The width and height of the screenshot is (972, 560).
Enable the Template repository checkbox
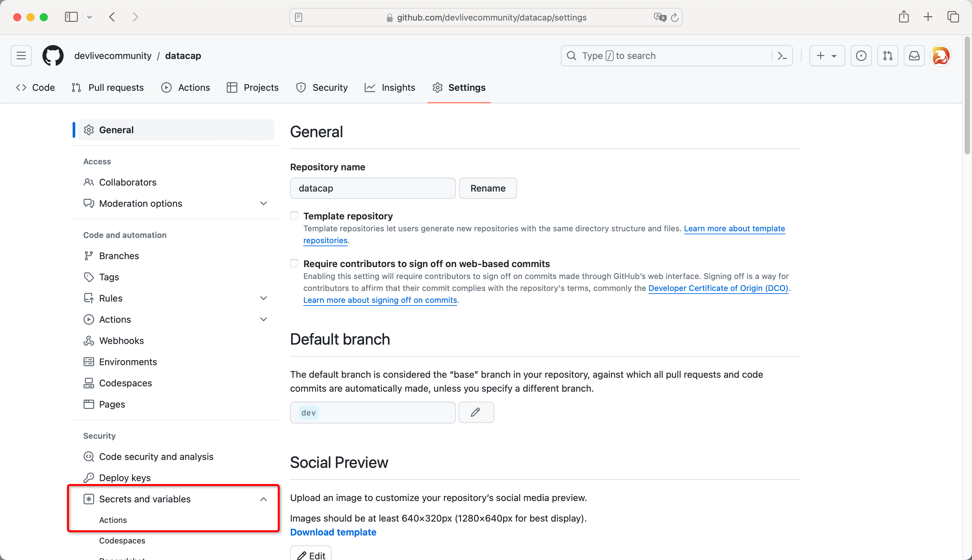coord(294,216)
